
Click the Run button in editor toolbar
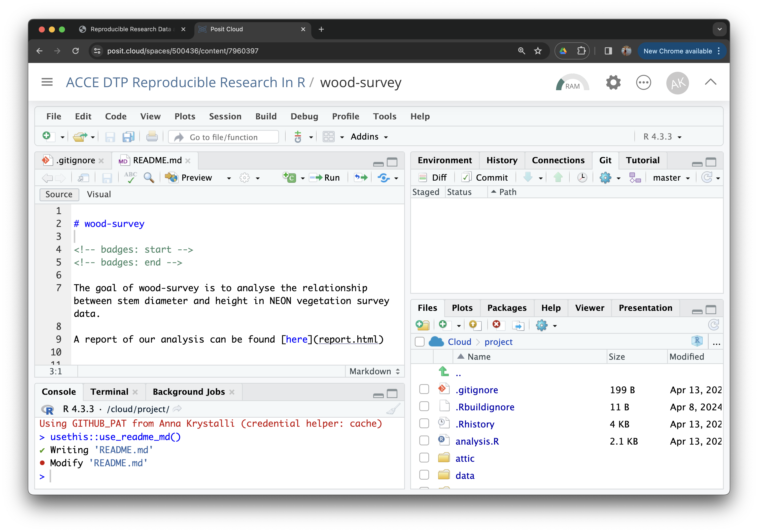point(325,178)
